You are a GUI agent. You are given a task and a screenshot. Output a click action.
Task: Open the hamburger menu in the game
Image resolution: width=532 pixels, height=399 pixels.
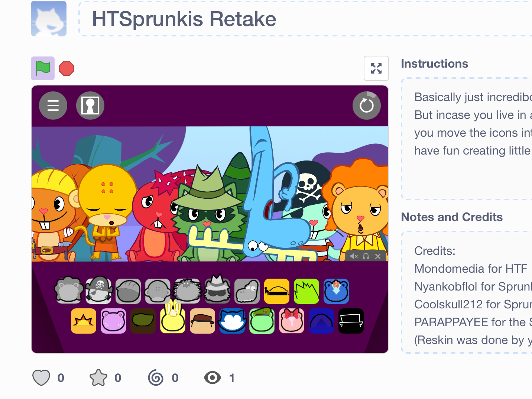tap(53, 106)
